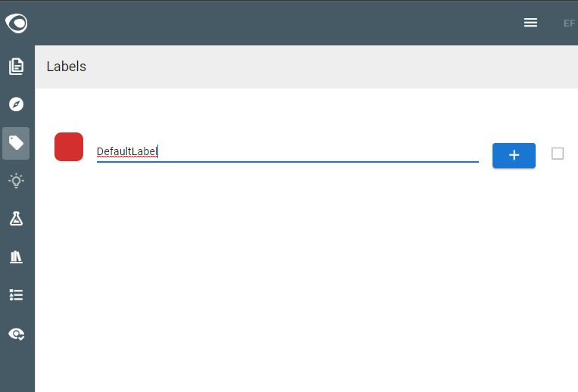578x392 pixels.
Task: Tick the checkbox beside the add button
Action: pyautogui.click(x=558, y=154)
